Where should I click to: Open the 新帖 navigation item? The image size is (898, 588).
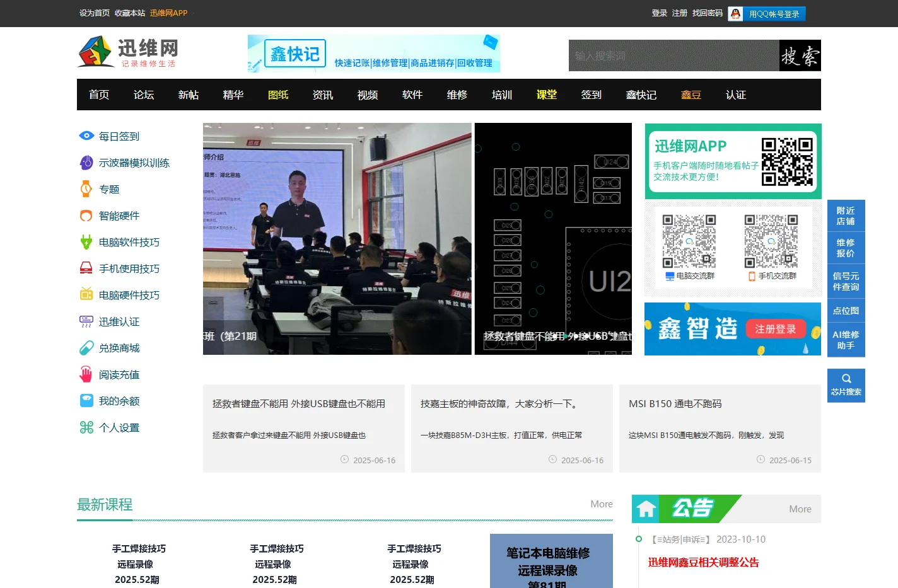coord(189,95)
